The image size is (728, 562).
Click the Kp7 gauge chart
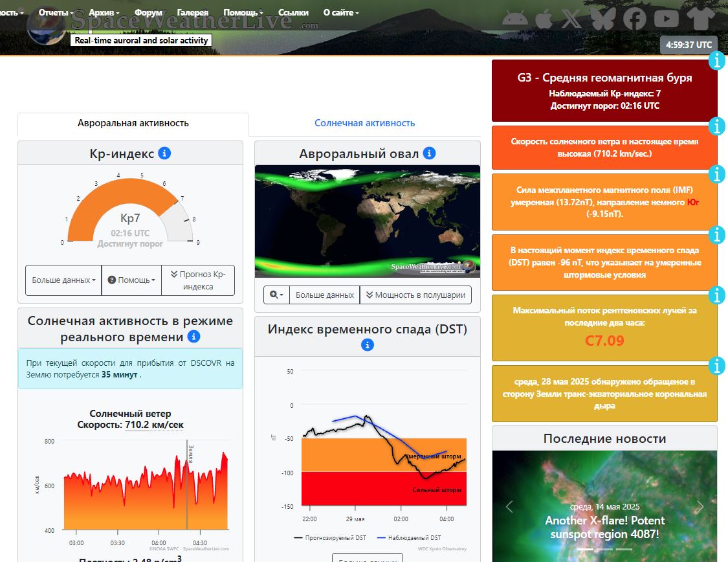[x=130, y=211]
